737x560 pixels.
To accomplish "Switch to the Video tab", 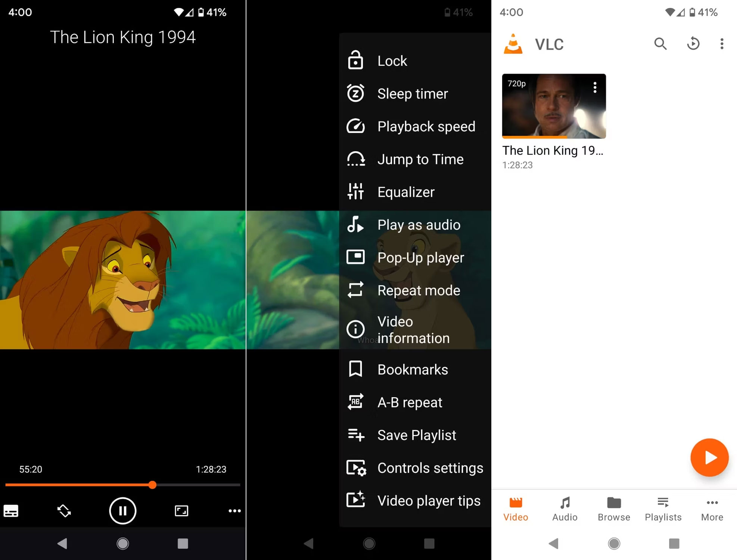I will click(x=516, y=509).
